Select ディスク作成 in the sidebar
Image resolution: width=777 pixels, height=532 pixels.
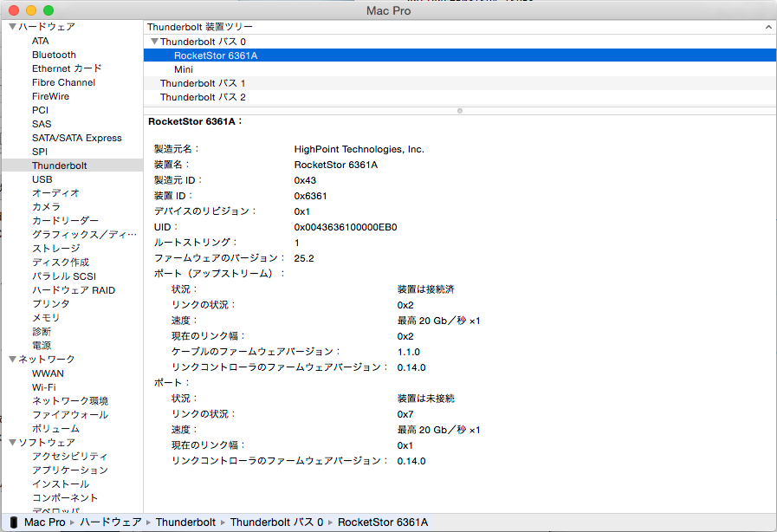coord(61,263)
